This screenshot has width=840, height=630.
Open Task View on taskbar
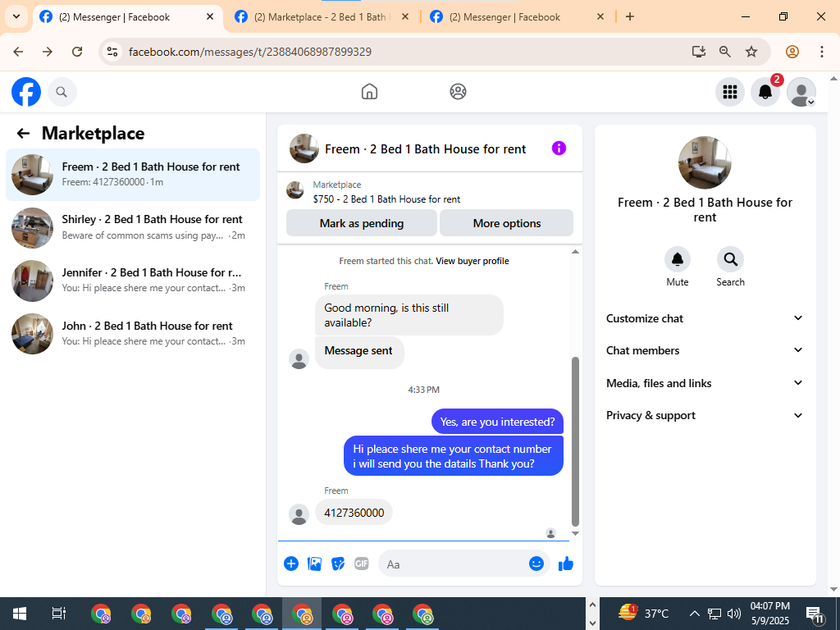pyautogui.click(x=58, y=614)
